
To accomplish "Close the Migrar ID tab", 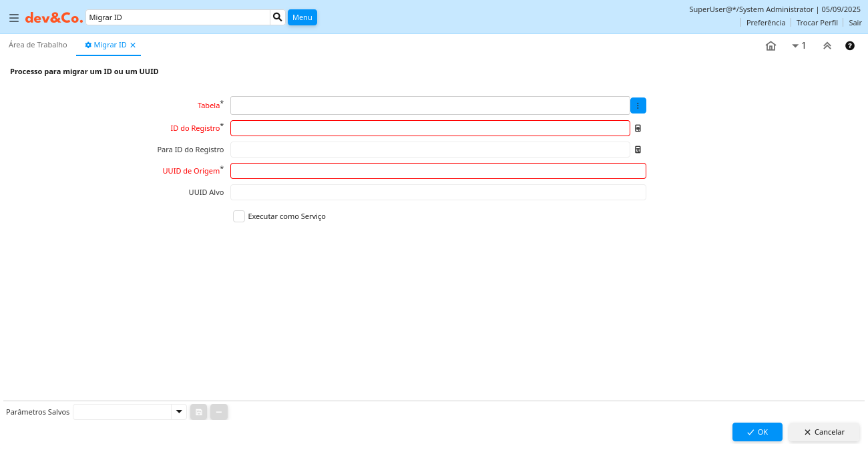I will pos(133,45).
